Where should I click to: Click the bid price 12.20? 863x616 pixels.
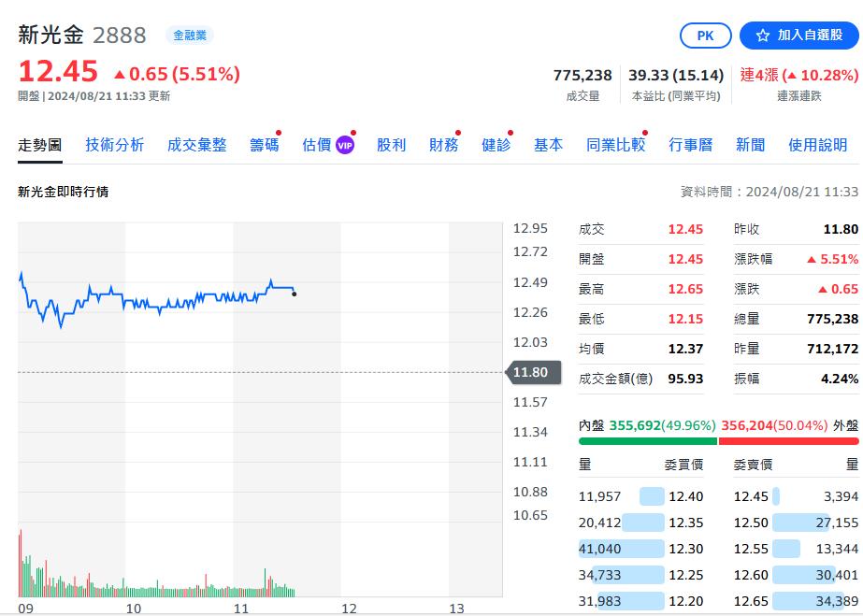[685, 601]
